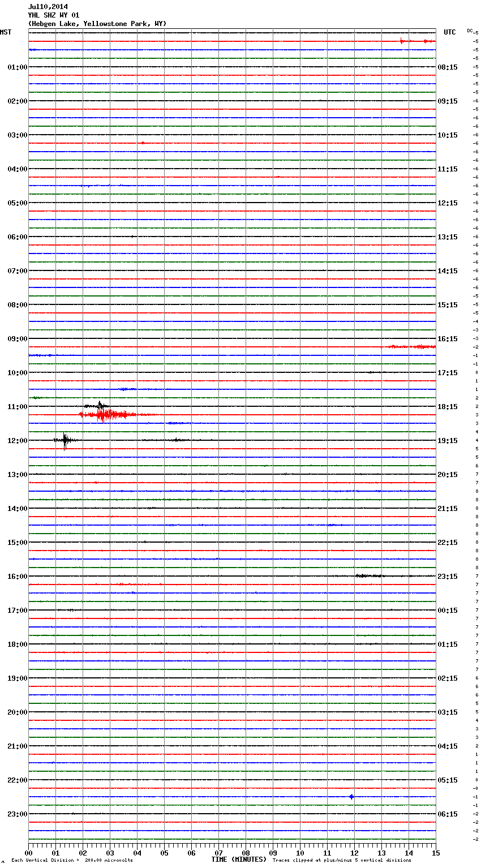Select the 09:00 MST time label
481x868 pixels.
click(x=18, y=339)
